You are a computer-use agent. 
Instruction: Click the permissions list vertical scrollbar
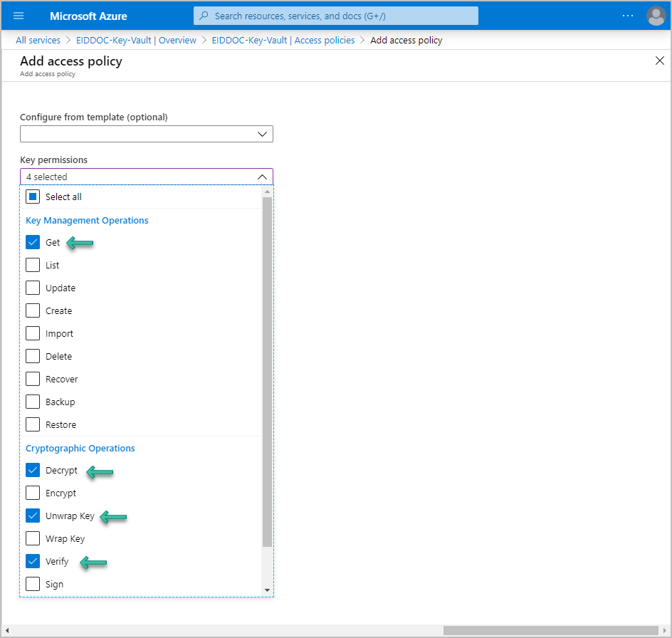(x=267, y=370)
